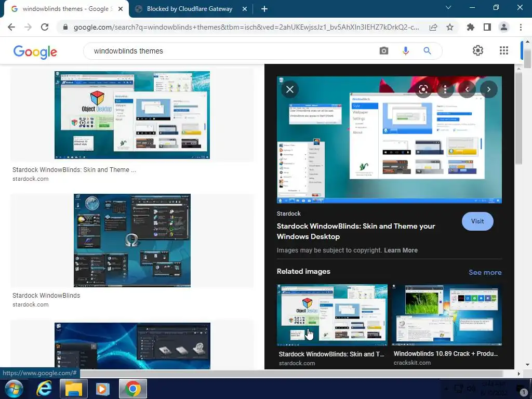Reload the current page
This screenshot has height=399, width=532.
point(45,27)
